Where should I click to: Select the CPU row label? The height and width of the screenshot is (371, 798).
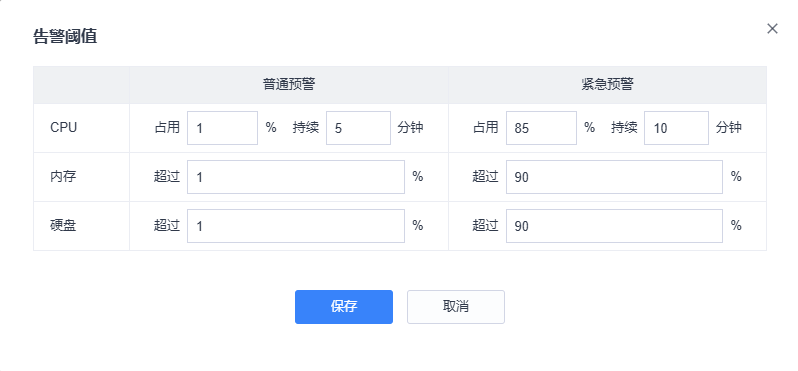(64, 128)
